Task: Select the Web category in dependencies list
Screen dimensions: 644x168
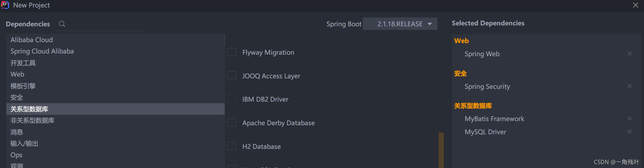Action: (x=115, y=74)
